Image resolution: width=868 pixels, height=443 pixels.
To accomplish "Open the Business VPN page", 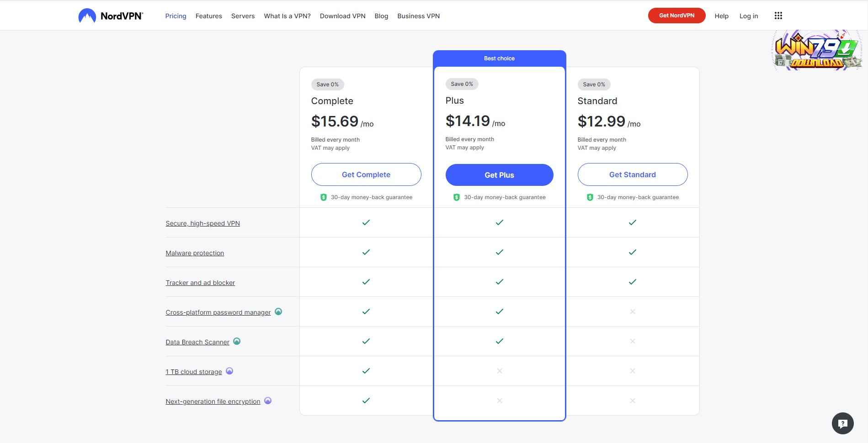I will point(419,16).
